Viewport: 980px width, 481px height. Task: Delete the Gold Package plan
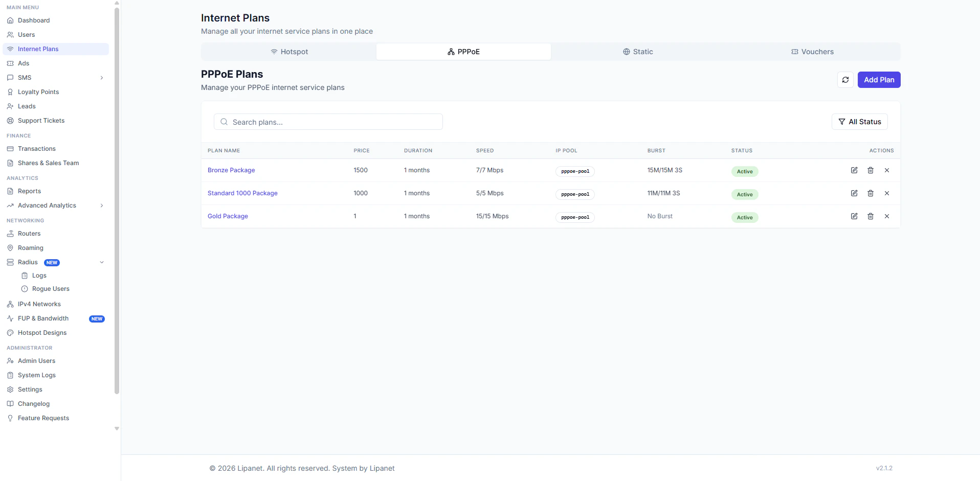coord(871,216)
